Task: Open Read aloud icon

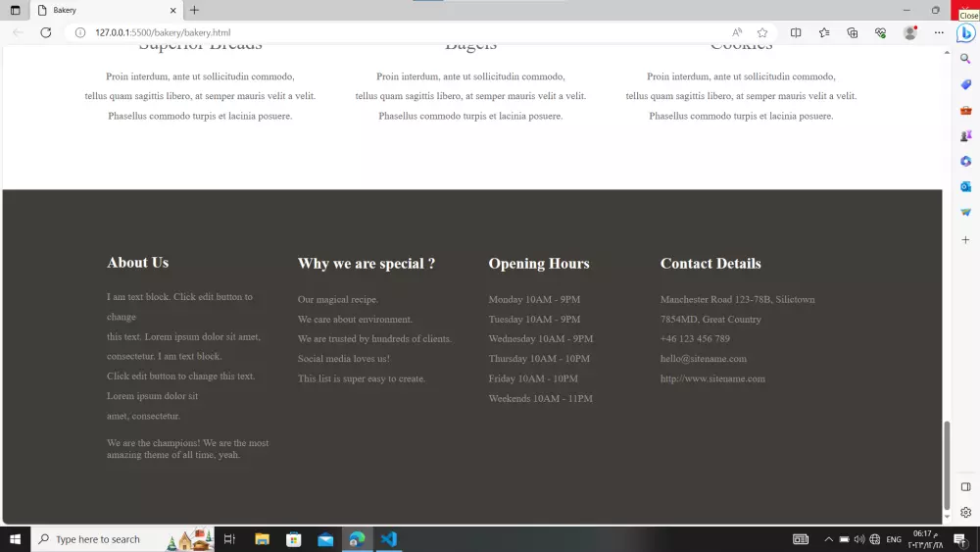Action: (x=737, y=32)
